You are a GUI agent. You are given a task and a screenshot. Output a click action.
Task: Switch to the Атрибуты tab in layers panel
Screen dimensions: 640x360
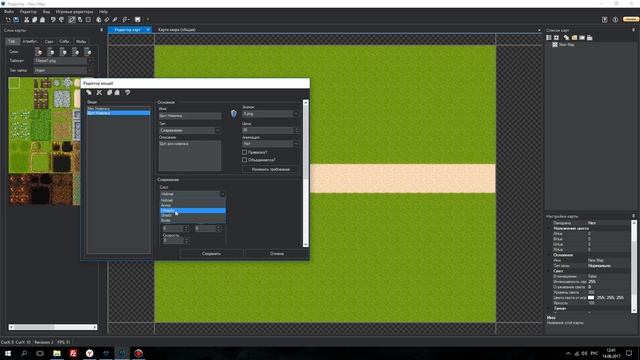[31, 41]
